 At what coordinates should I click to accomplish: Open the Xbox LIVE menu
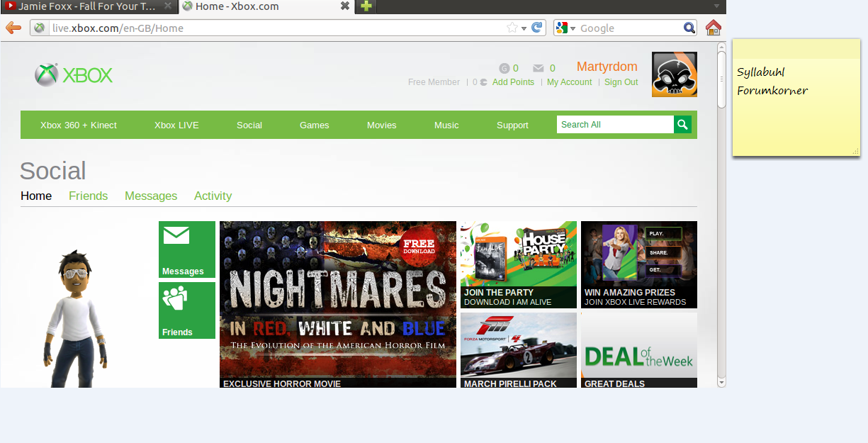pyautogui.click(x=176, y=125)
